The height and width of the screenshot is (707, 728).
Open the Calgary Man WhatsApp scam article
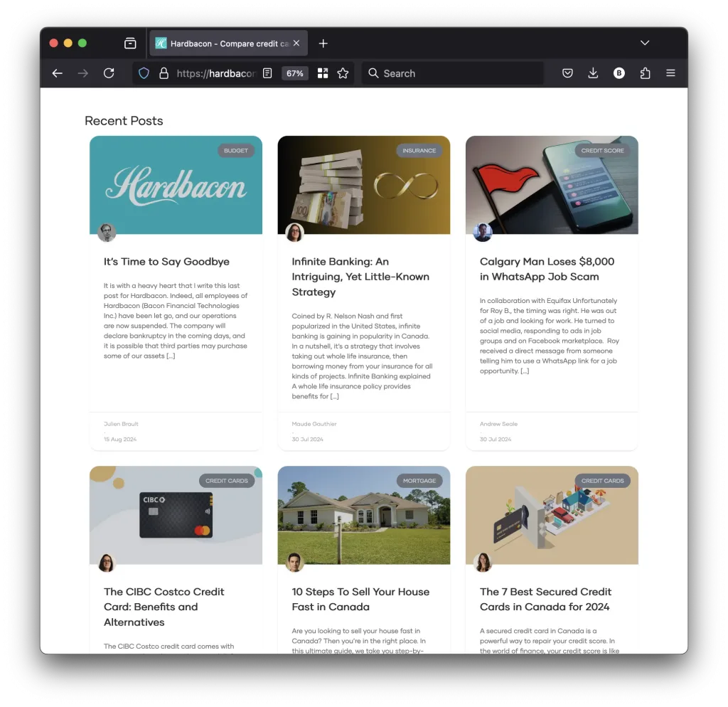coord(547,269)
